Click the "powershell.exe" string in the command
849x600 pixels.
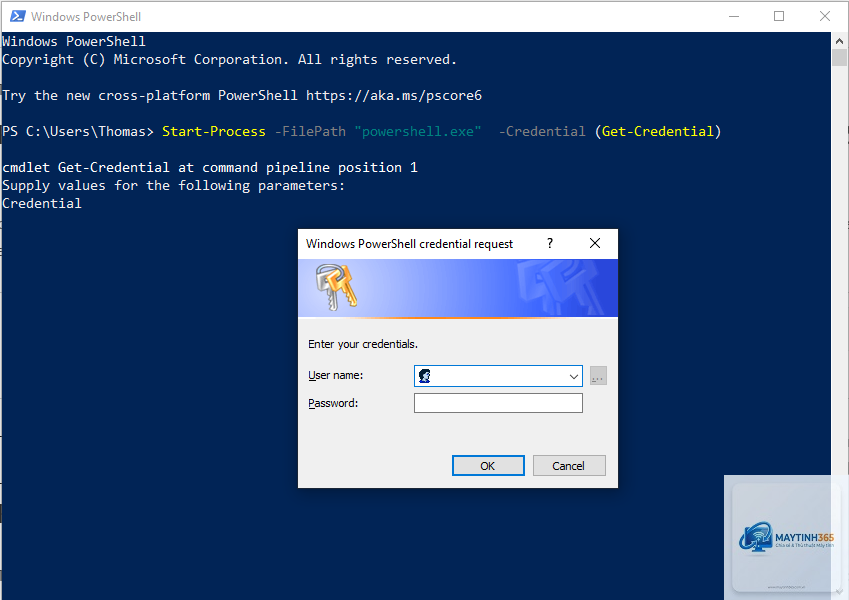pos(417,132)
